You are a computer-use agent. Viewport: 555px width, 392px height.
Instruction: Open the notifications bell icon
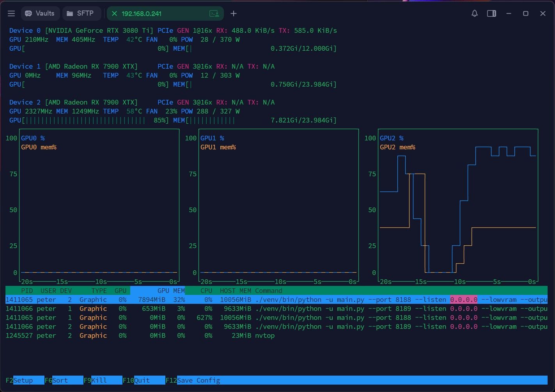click(474, 13)
